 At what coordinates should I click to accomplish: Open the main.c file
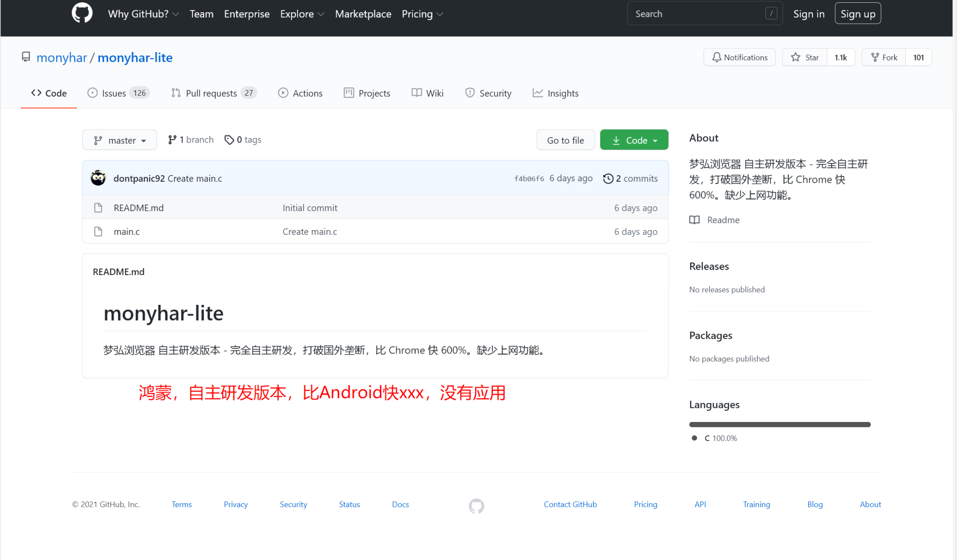point(126,231)
